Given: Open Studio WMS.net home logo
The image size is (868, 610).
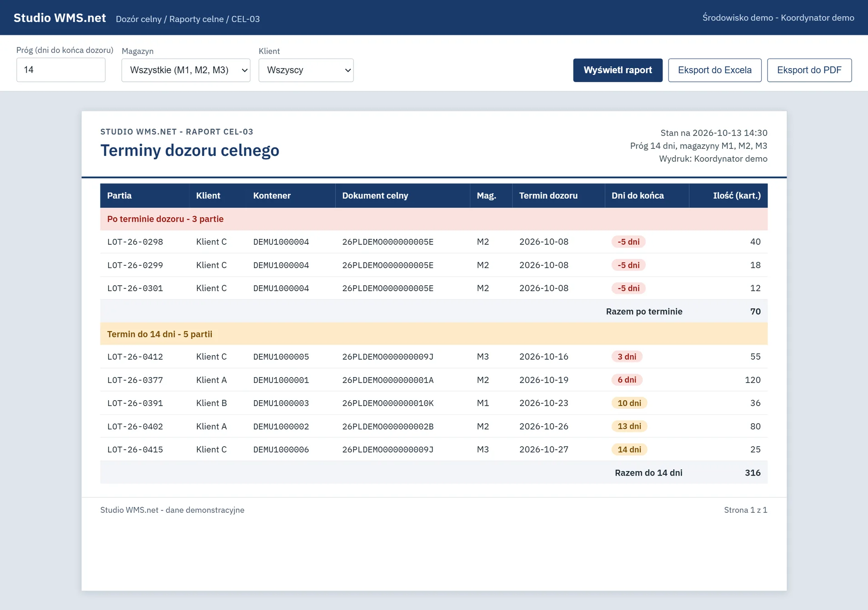Looking at the screenshot, I should coord(60,18).
